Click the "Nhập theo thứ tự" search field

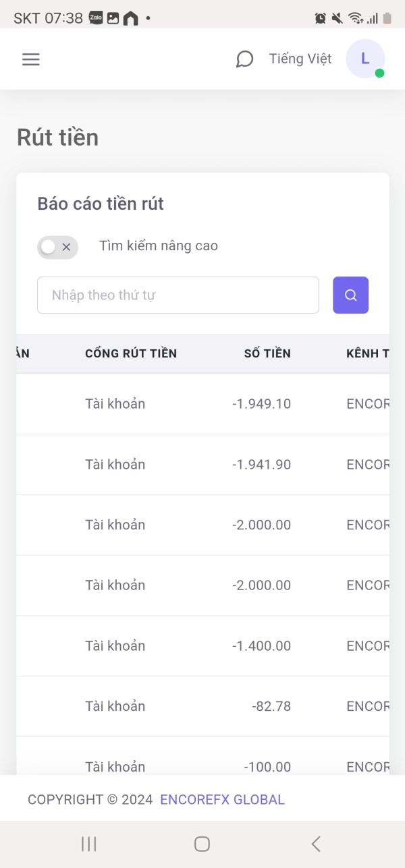coord(178,295)
